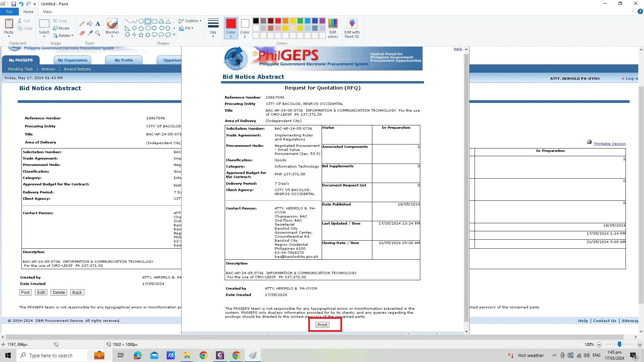Set Color 1 as the active color
644x362 pixels.
pos(231,28)
